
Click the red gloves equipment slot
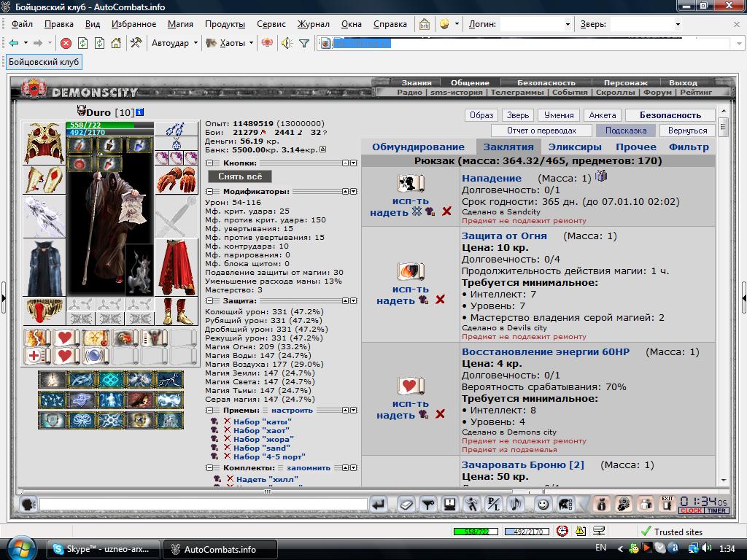point(177,179)
